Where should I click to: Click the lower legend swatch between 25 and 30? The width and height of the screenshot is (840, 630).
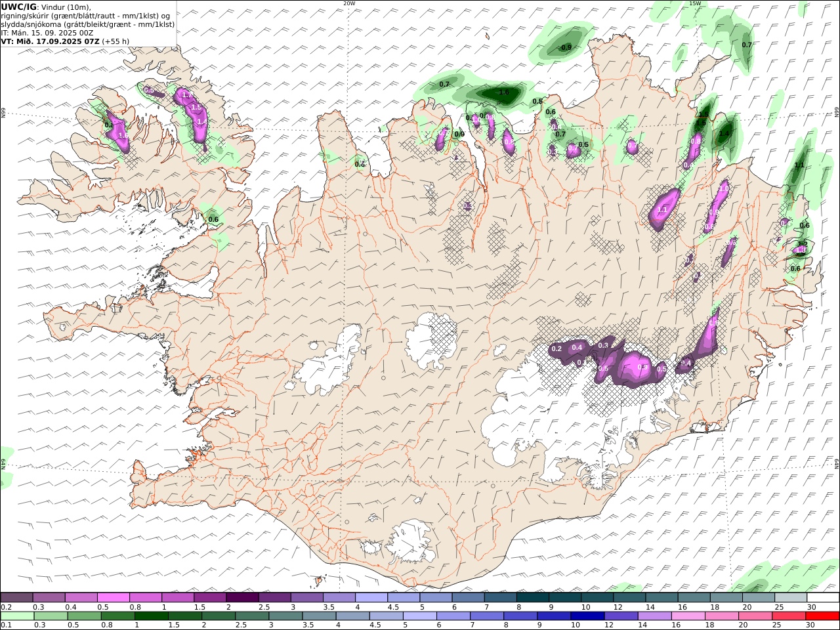[x=789, y=616]
